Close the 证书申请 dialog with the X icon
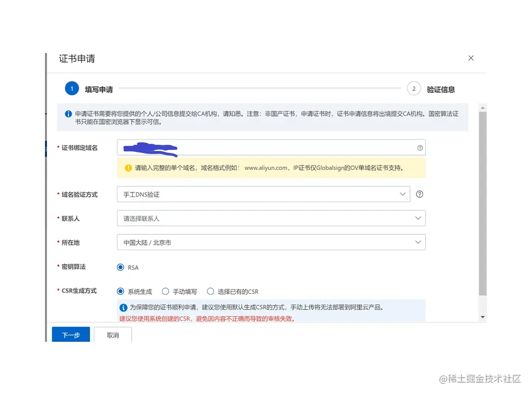 471,58
